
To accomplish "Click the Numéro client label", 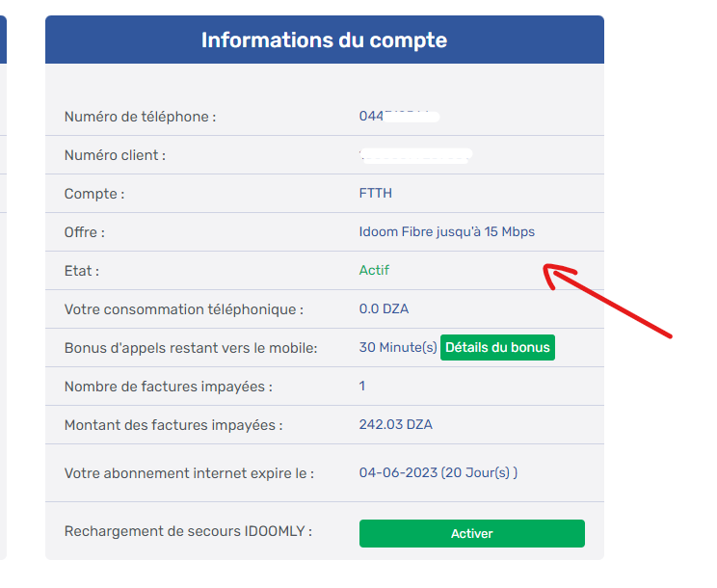I will tap(115, 155).
